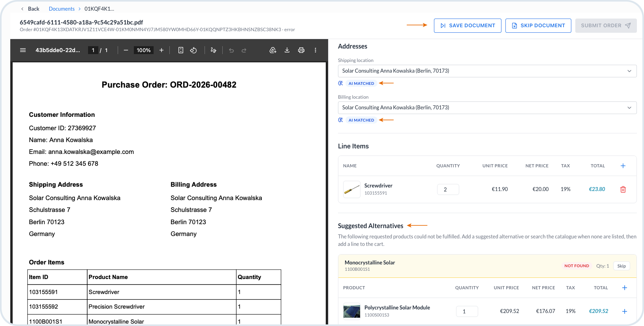Activate the PDF draw annotation tool
The width and height of the screenshot is (644, 326).
214,50
